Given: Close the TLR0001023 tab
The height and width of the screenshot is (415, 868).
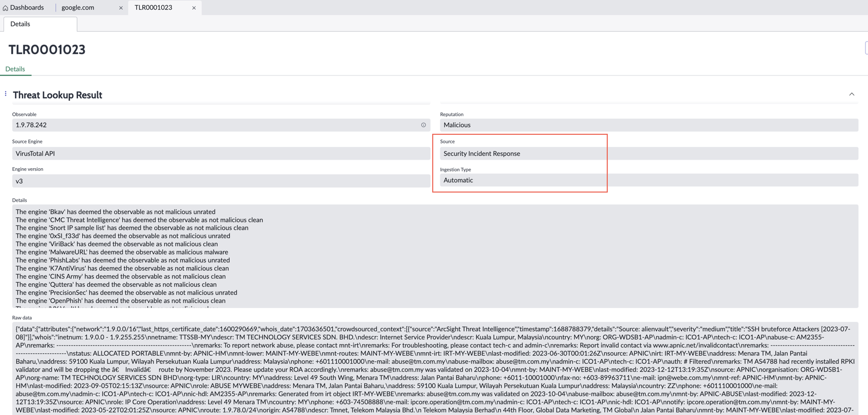Looking at the screenshot, I should click(x=194, y=8).
